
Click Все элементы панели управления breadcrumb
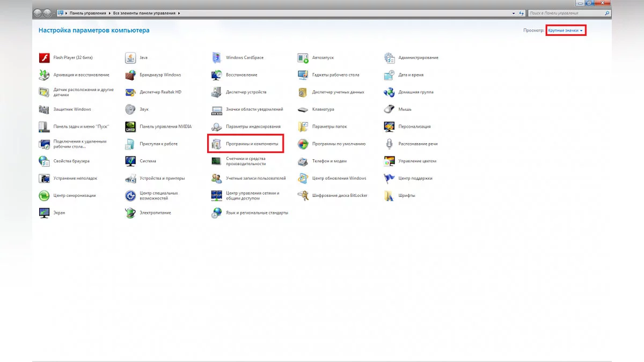(x=145, y=13)
